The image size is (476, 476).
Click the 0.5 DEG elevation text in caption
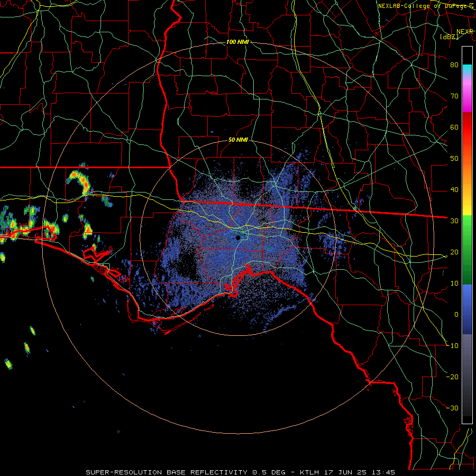coord(269,472)
